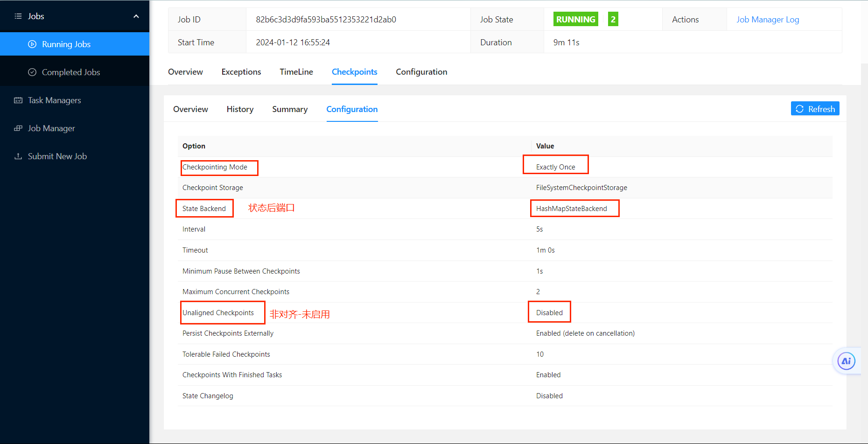
Task: Switch to the TimeLine tab
Action: click(296, 72)
